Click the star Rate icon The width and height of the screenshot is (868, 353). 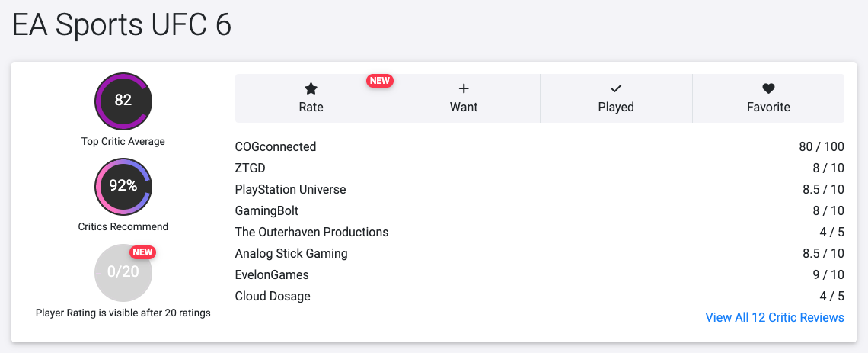(311, 88)
